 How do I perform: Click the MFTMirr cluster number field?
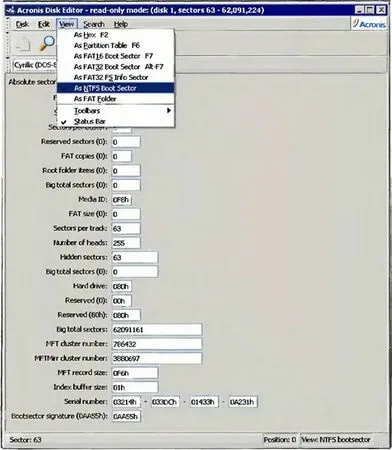pos(157,358)
